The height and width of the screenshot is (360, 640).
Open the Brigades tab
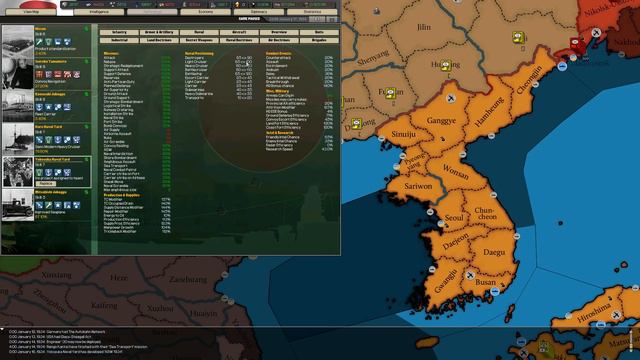coord(319,40)
